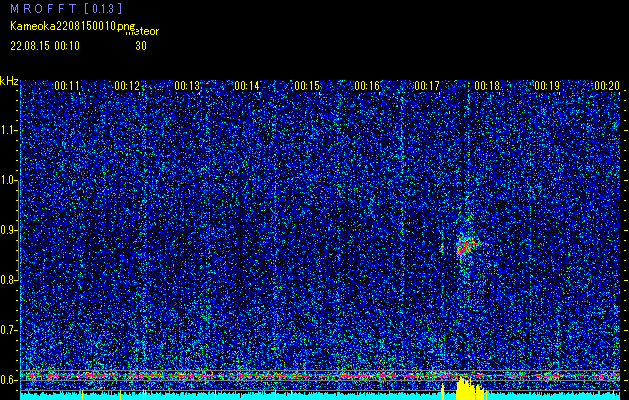The image size is (629, 400).
Task: Select the 00:16 time label
Action: tap(367, 85)
